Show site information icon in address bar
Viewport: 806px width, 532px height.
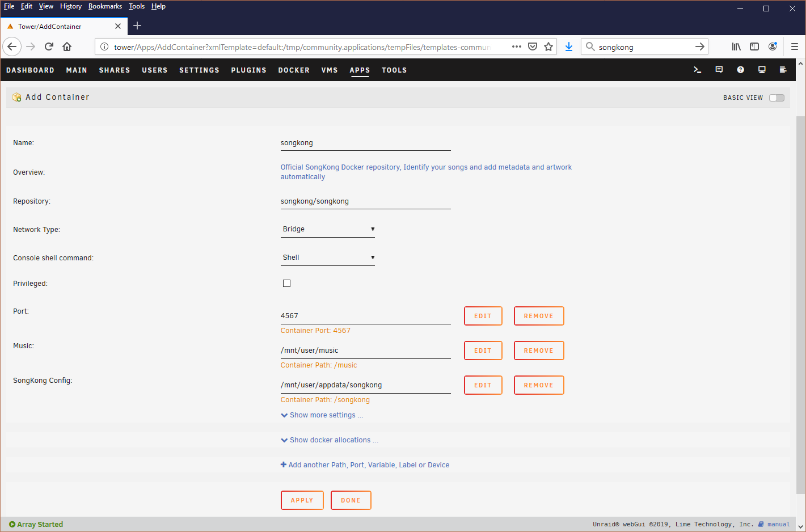click(x=104, y=47)
